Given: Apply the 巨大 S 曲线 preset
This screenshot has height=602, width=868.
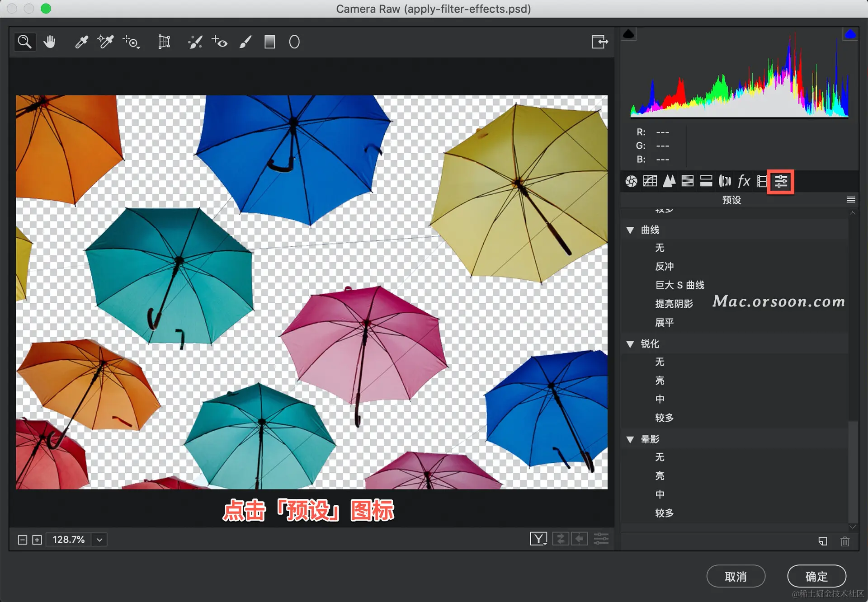Looking at the screenshot, I should tap(679, 285).
